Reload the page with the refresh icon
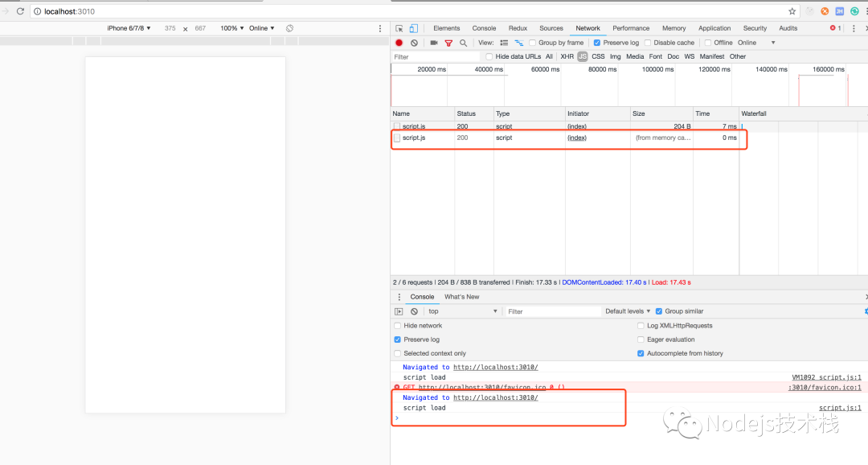868x465 pixels. [x=20, y=11]
